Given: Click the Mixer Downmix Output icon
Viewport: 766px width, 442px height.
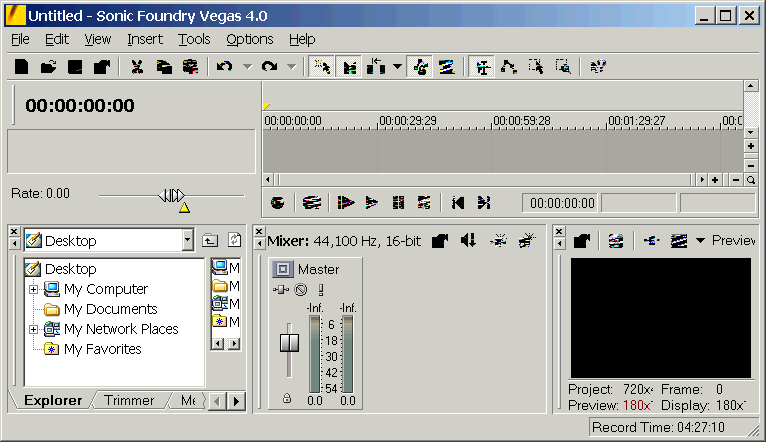Looking at the screenshot, I should point(468,240).
